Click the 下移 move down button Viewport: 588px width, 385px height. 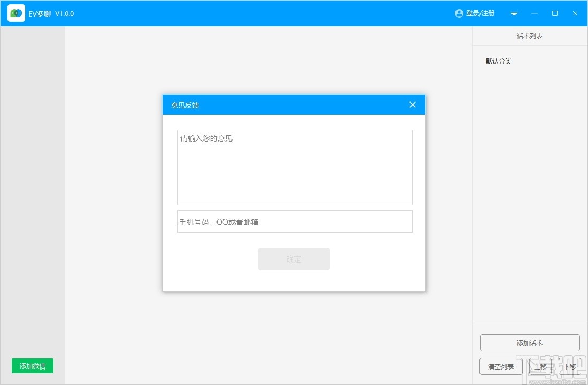click(570, 366)
